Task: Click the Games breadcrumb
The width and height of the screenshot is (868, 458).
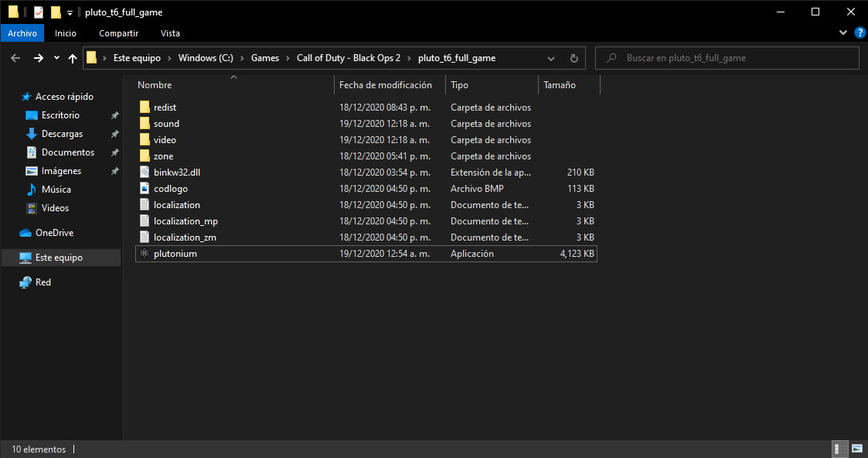Action: (264, 58)
